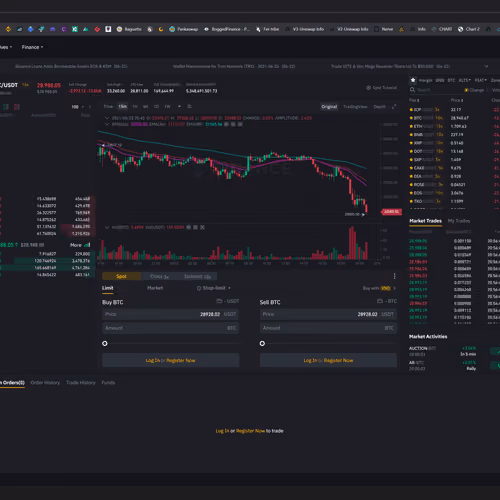Open the Pancakeswap bookmark in the bookmarks bar
Screen dimensions: 500x500
(x=184, y=29)
